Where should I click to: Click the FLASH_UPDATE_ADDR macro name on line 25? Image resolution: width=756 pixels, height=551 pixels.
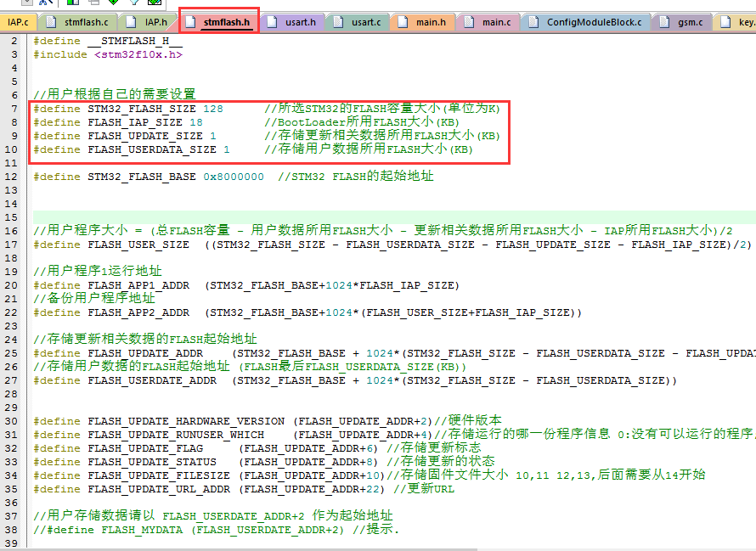click(x=145, y=353)
